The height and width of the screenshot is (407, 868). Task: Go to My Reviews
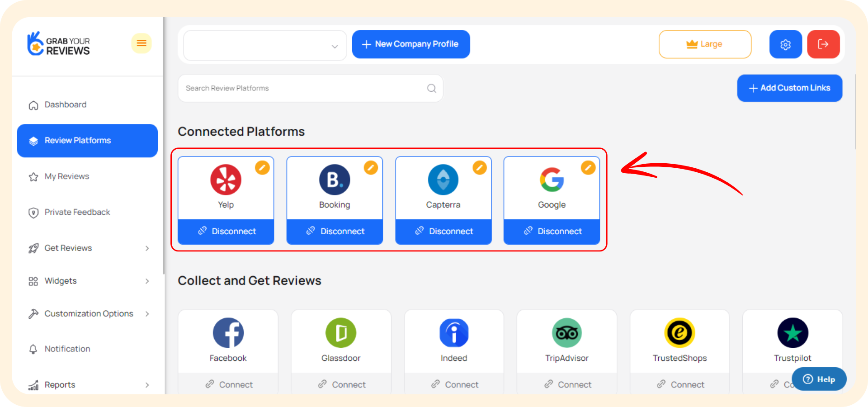point(87,176)
